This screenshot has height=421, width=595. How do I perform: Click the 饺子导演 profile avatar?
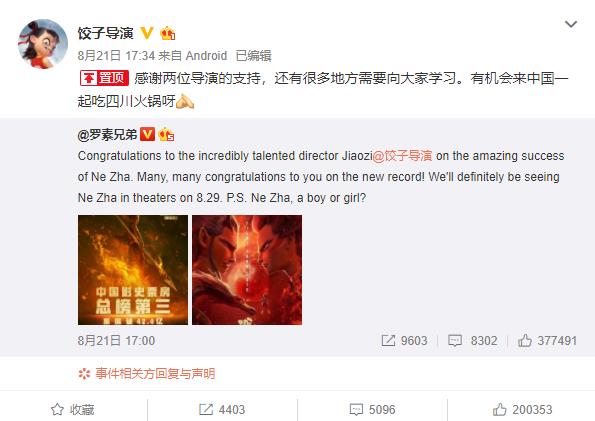43,44
